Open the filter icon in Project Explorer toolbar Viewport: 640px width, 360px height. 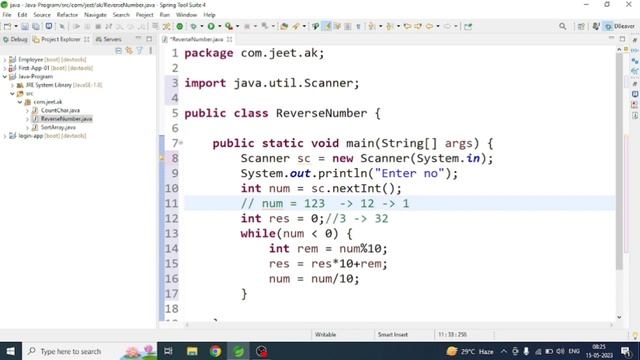(140, 51)
